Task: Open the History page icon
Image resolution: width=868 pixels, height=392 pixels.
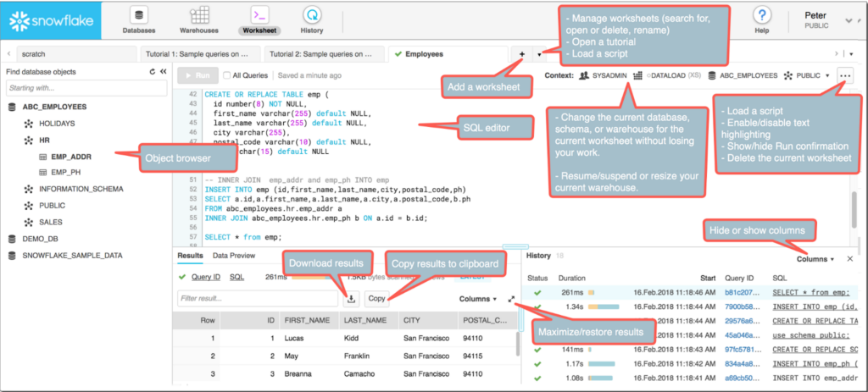Action: [311, 15]
